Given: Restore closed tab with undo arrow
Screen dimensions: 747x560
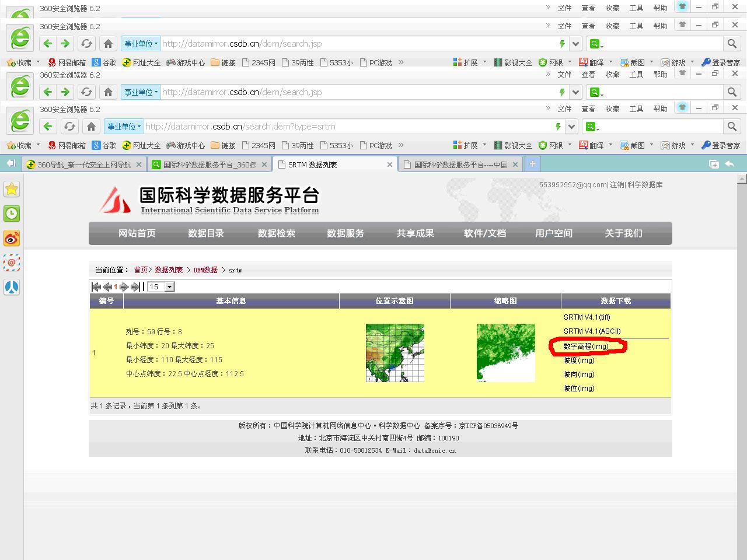Looking at the screenshot, I should 729,164.
